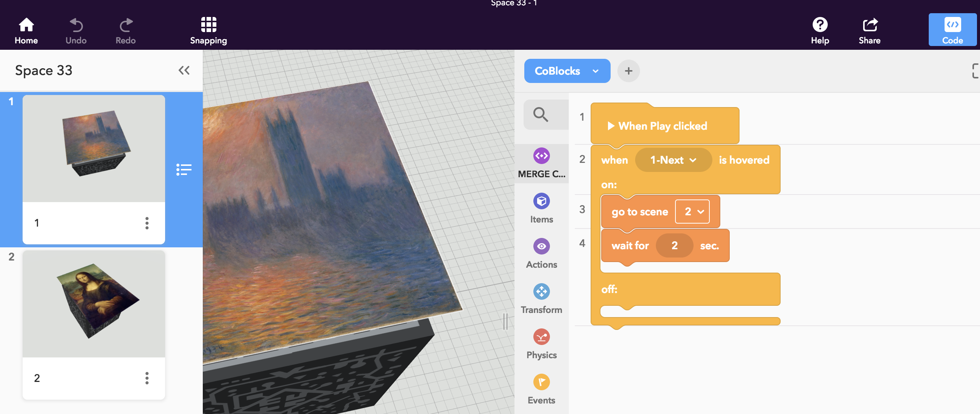Go to the Home screen
The height and width of the screenshot is (414, 980).
[x=26, y=31]
